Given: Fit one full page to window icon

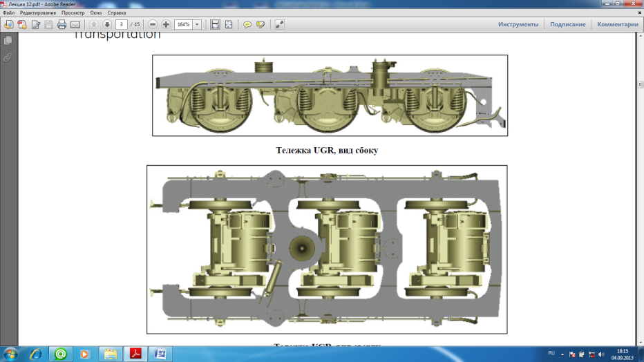Looking at the screenshot, I should [x=229, y=25].
